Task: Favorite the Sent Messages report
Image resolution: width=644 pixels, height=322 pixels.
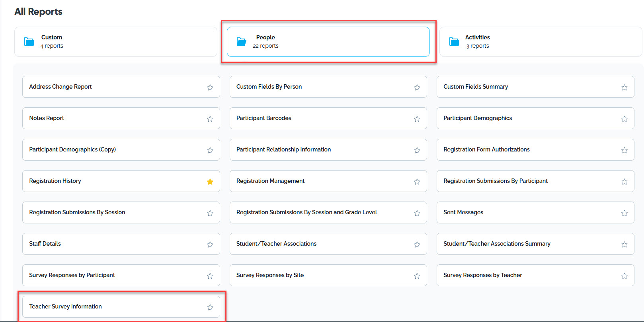Action: 624,213
